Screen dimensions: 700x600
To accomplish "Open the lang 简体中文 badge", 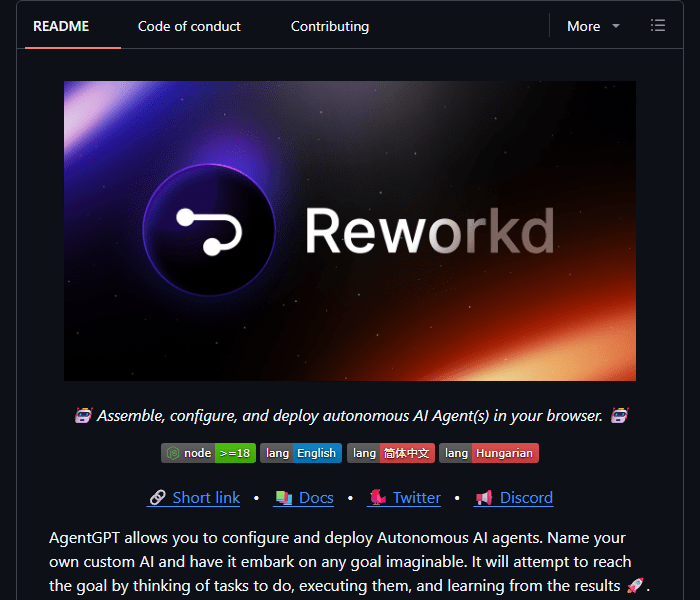I will 391,453.
